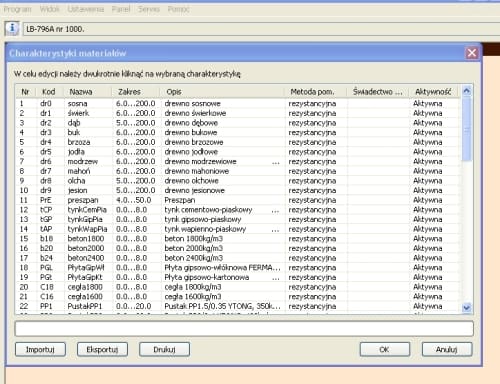Select the preszpan material row
The width and height of the screenshot is (500, 384).
(238, 200)
